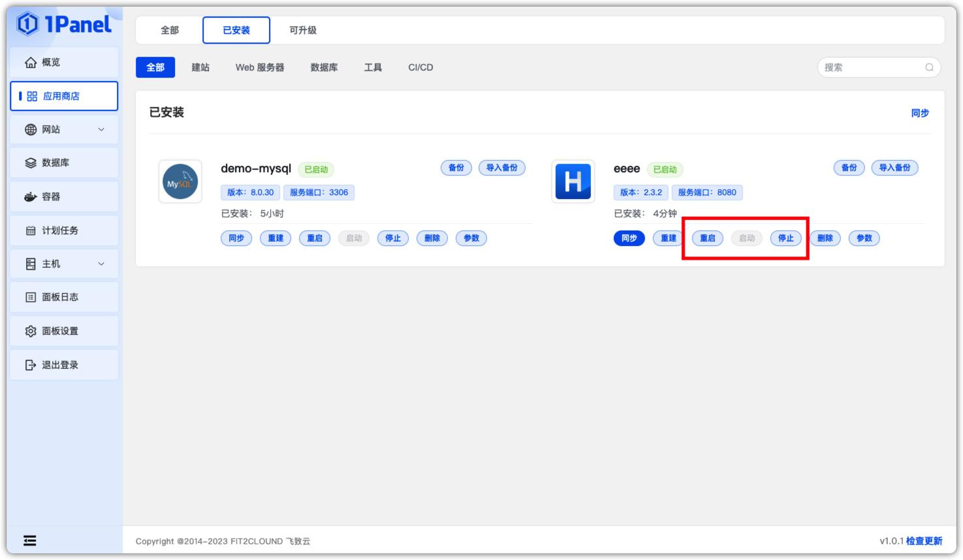
Task: Expand the 网站 sidebar menu
Action: click(101, 129)
